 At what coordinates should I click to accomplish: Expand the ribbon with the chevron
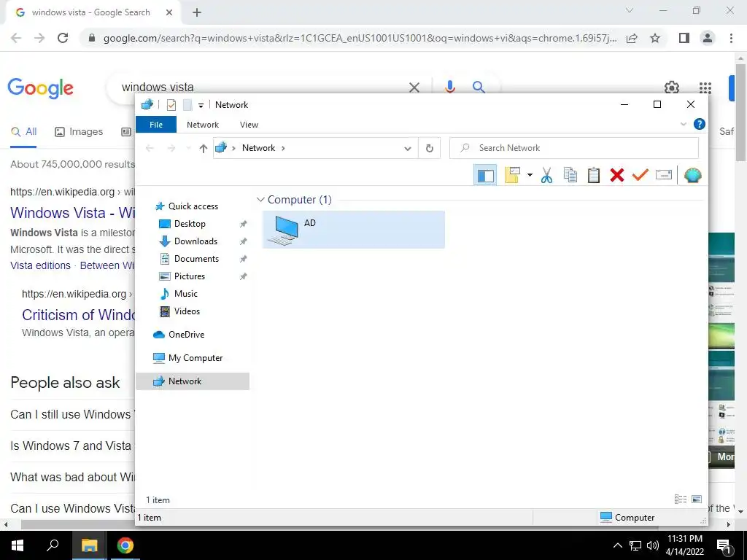[x=683, y=124]
